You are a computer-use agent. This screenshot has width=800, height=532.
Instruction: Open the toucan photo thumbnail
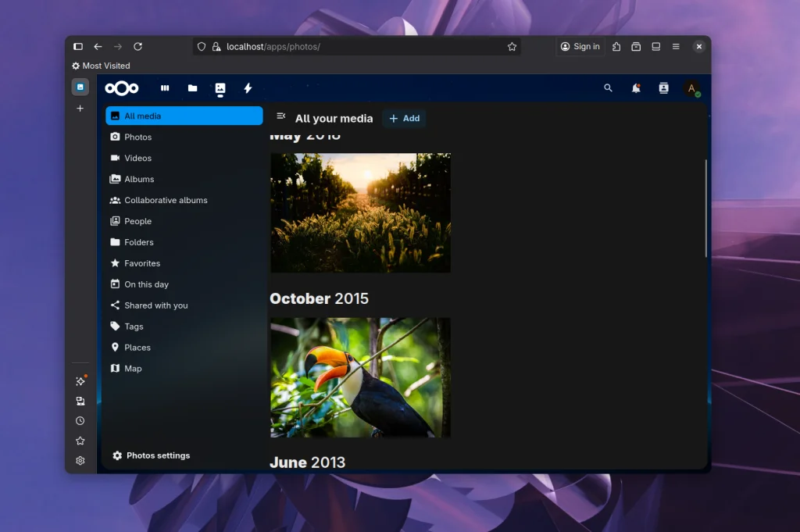(x=360, y=377)
